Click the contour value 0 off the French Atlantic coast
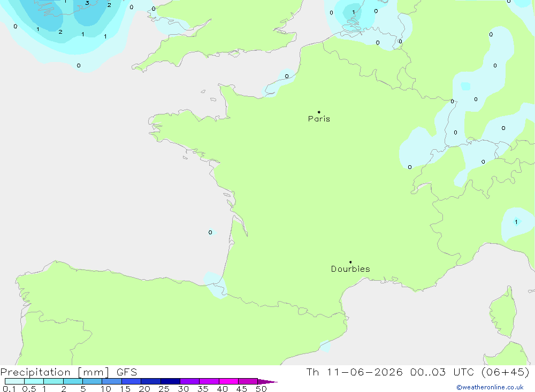535x392 pixels. 210,232
